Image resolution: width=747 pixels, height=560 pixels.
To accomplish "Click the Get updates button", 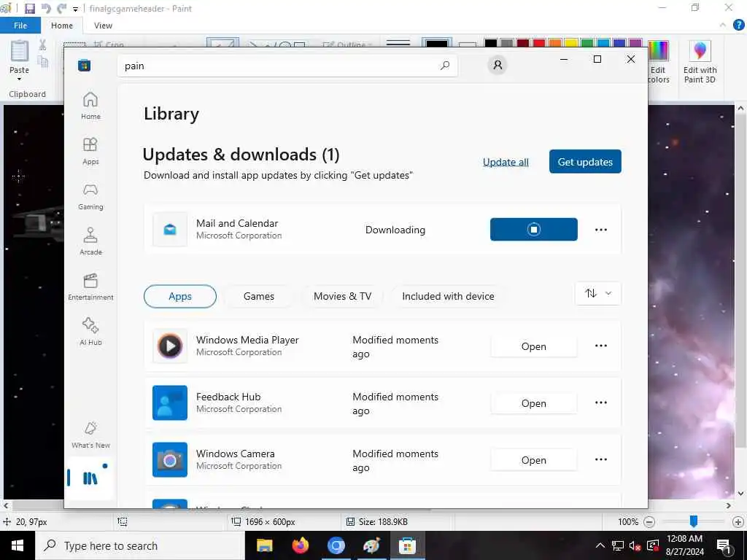I will pyautogui.click(x=585, y=162).
